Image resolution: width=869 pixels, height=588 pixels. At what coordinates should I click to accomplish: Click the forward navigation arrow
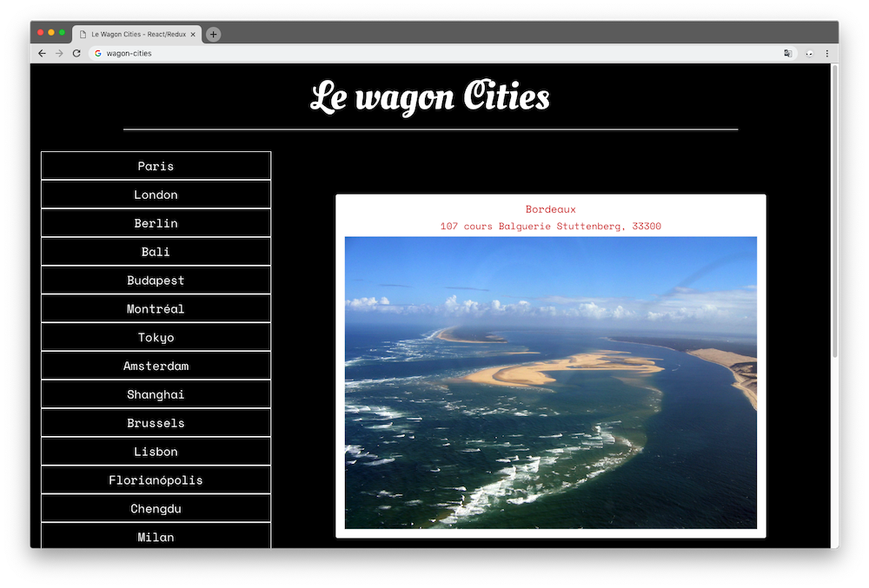point(58,53)
